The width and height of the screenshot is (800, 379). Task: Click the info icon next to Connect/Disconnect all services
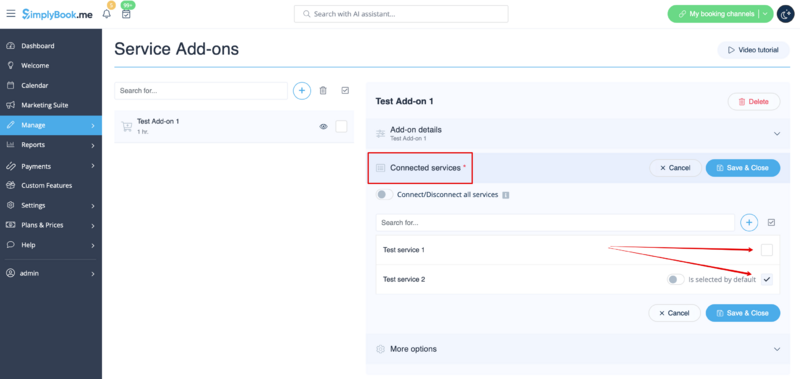point(506,195)
